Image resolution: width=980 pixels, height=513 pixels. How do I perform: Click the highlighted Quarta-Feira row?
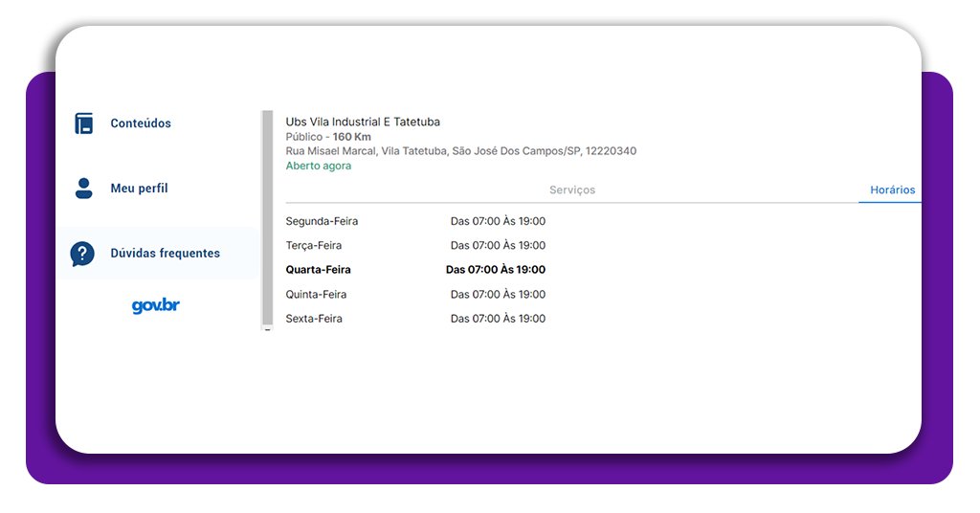415,270
